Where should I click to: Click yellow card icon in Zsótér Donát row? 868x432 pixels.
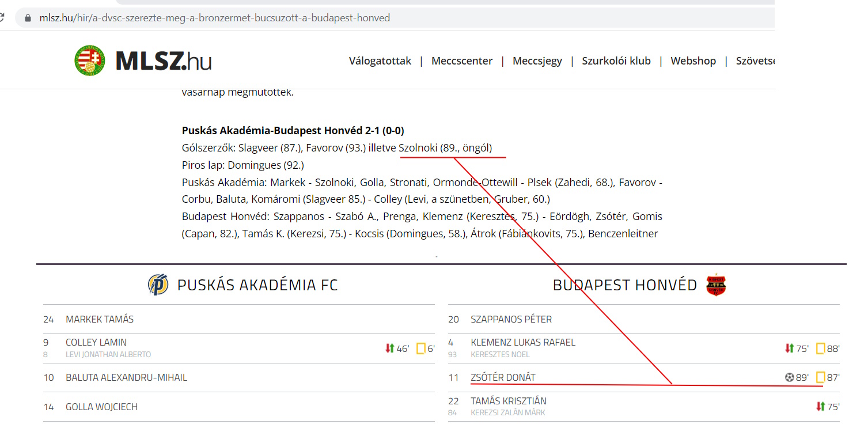click(821, 378)
